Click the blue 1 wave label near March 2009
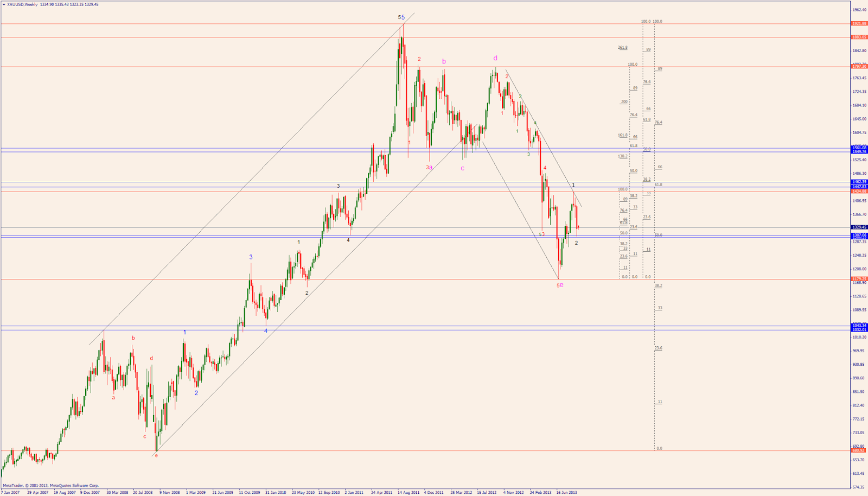 pyautogui.click(x=184, y=332)
